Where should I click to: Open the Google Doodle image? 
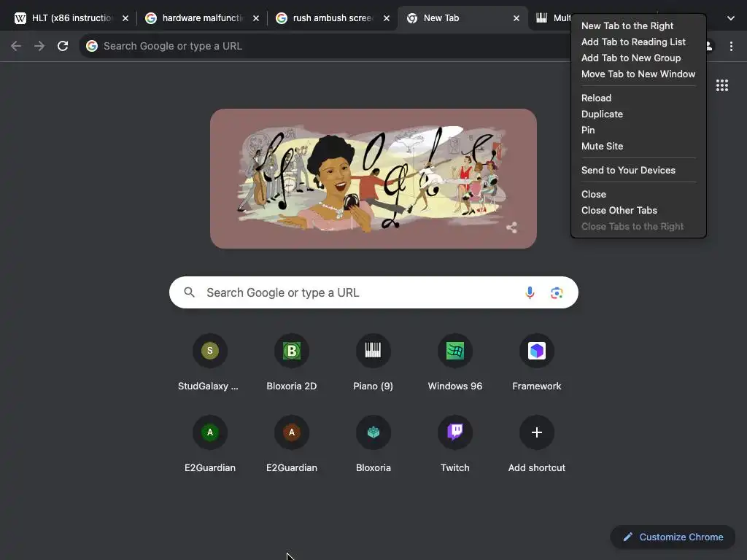[x=373, y=179]
